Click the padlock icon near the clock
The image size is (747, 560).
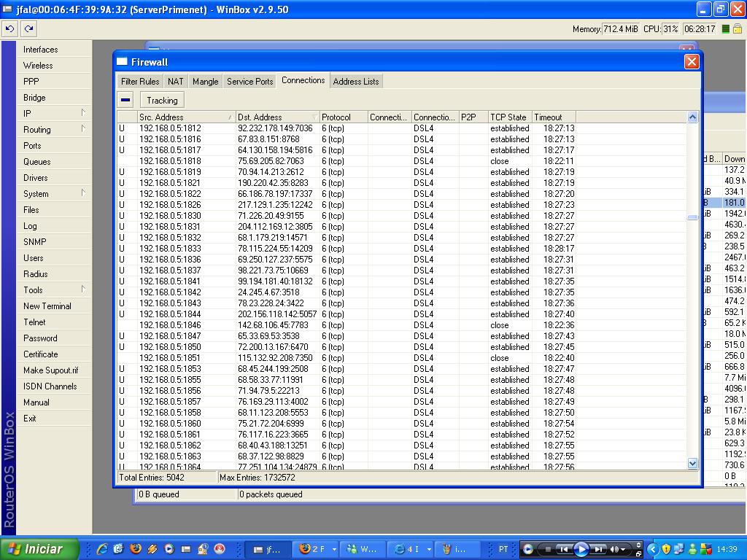click(x=737, y=29)
